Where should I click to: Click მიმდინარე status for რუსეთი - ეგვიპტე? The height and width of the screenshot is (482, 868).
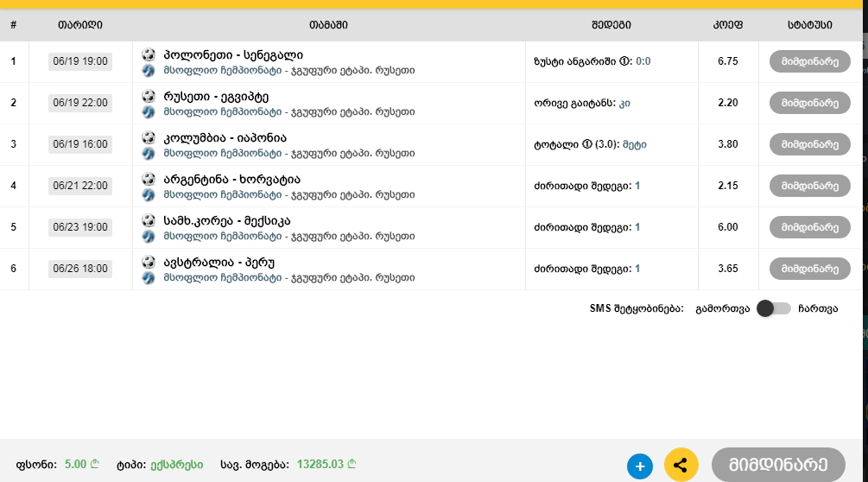pyautogui.click(x=810, y=103)
